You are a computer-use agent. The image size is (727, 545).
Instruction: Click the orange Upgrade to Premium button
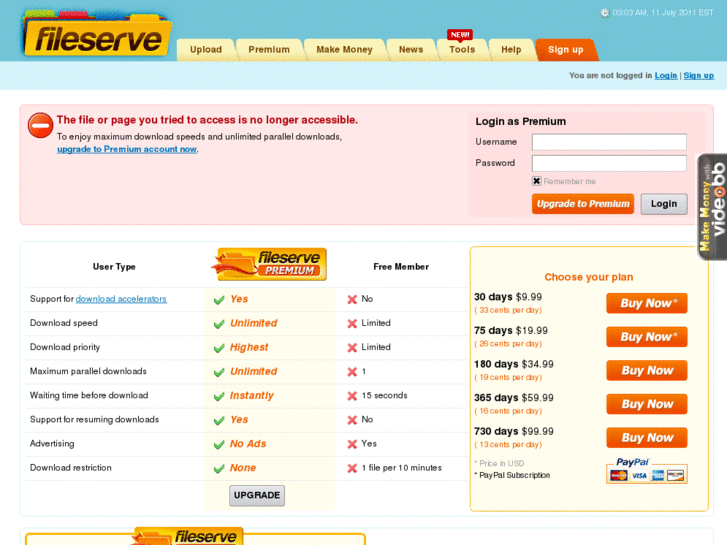[x=583, y=204]
